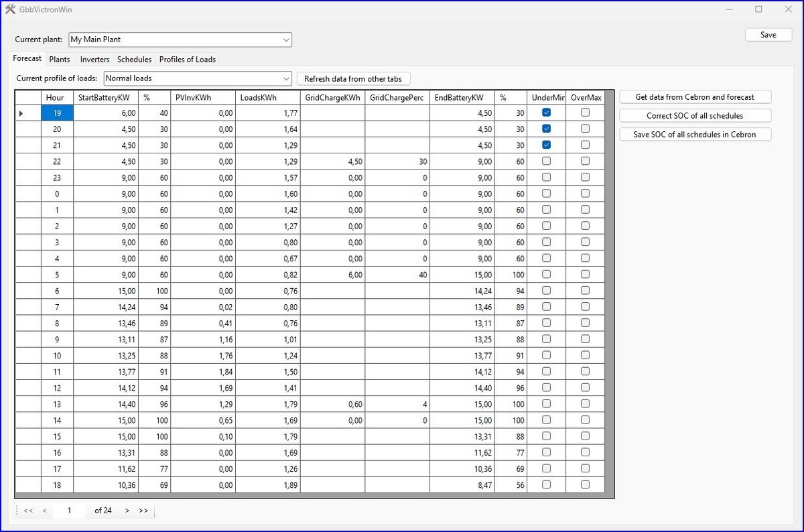Toggle UnderMin checkbox for hour 21
This screenshot has height=532, width=804.
546,145
